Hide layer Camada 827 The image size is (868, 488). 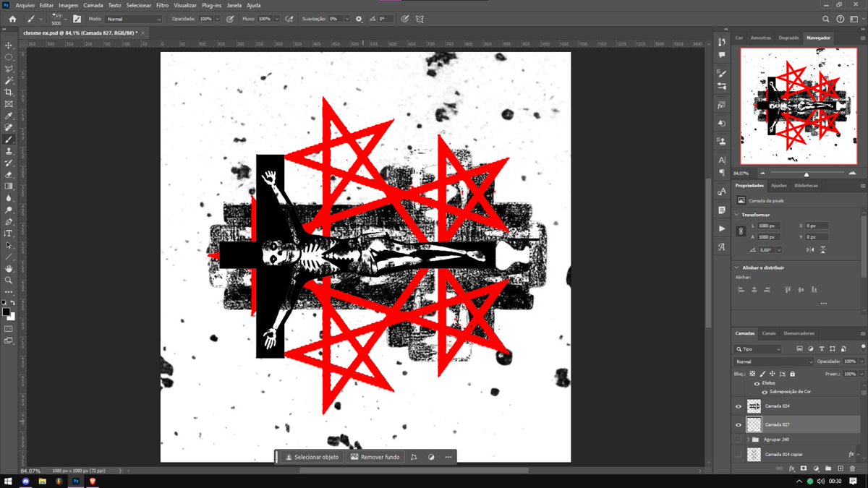[x=739, y=424]
